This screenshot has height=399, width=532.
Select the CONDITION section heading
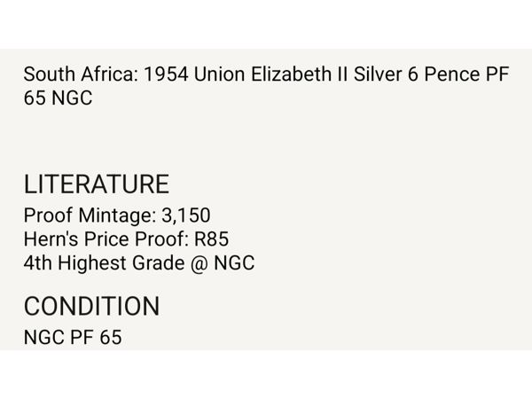click(x=91, y=307)
